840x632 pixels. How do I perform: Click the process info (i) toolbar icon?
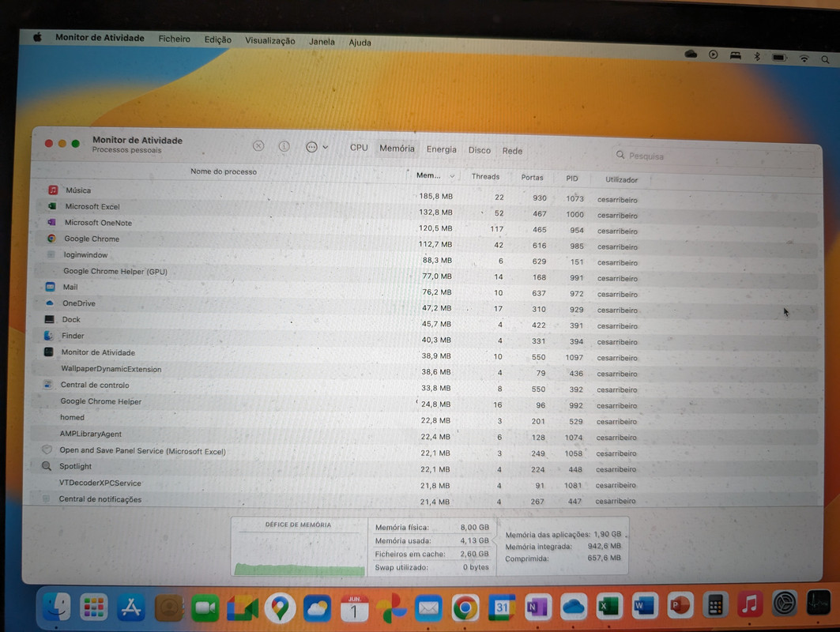[284, 146]
